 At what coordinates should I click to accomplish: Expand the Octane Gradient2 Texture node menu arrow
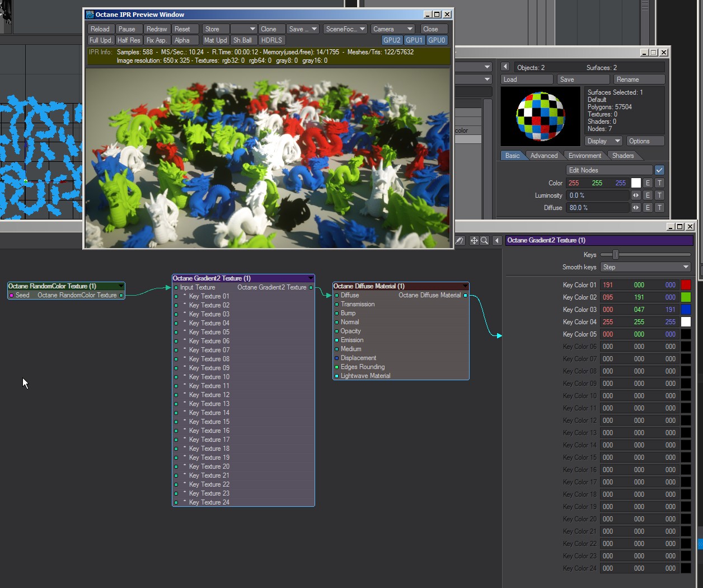point(311,278)
